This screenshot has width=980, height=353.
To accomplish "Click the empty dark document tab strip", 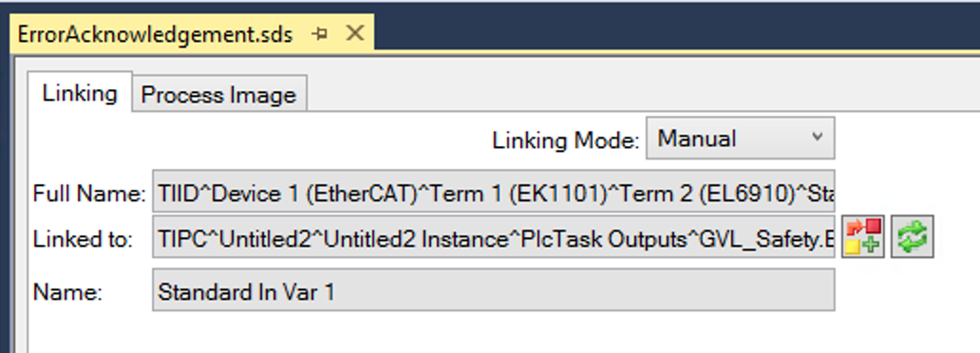I will click(675, 27).
